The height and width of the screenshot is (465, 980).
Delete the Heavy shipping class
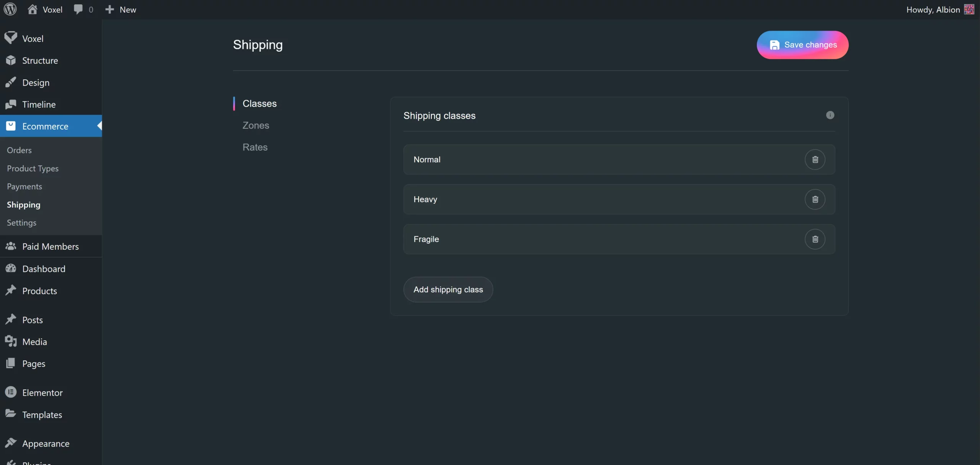coord(815,199)
